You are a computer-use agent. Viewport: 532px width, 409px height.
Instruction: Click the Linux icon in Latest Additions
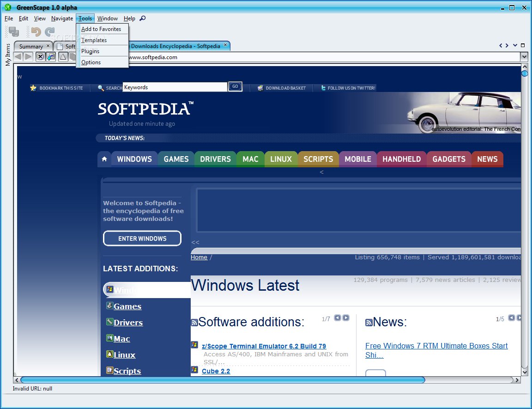[x=109, y=354]
